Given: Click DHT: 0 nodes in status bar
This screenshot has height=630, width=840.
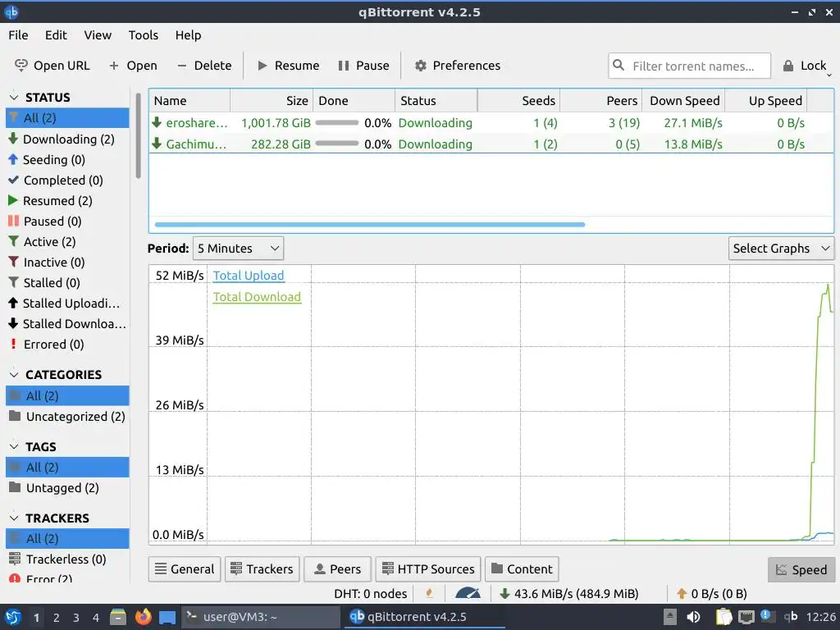Looking at the screenshot, I should click(370, 594).
